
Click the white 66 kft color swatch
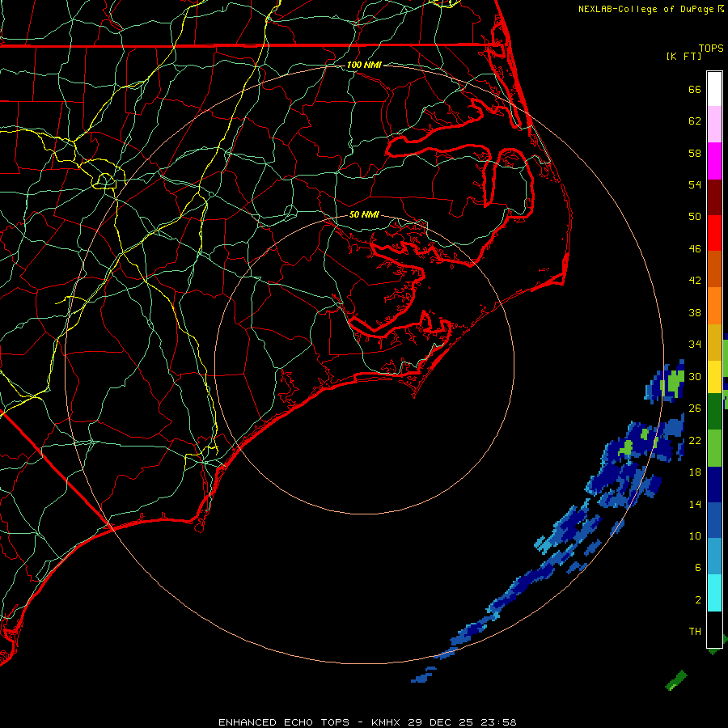pyautogui.click(x=714, y=89)
